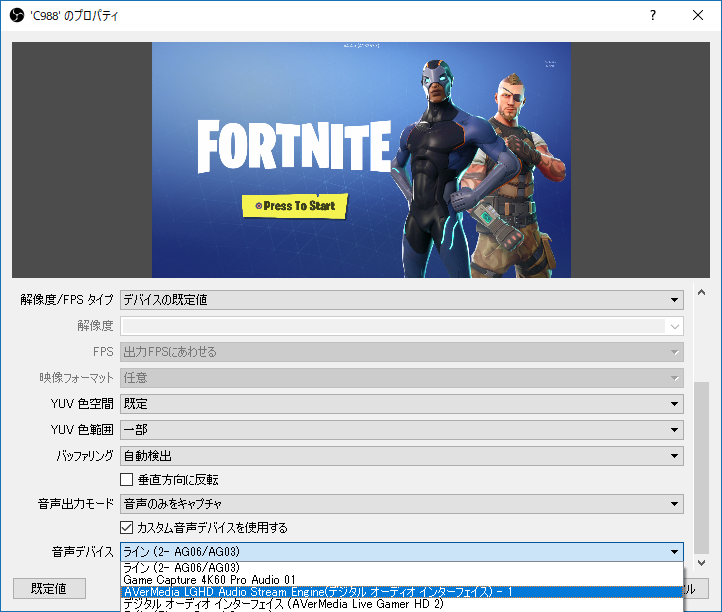Screen dimensions: 722x612
Task: Click the Fortnite preview thumbnail
Action: click(361, 160)
